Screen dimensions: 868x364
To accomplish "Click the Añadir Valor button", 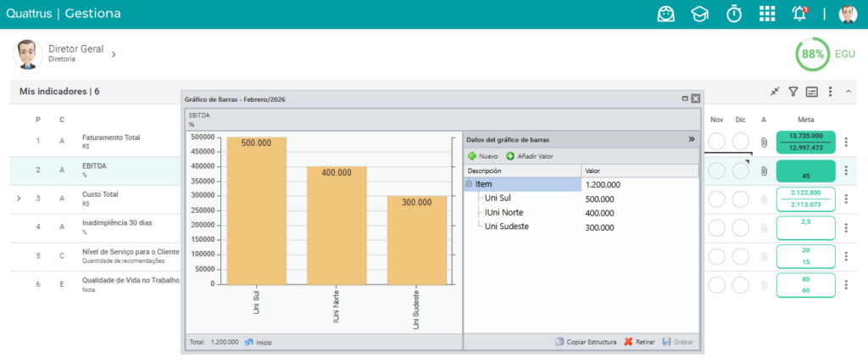I will pos(530,157).
